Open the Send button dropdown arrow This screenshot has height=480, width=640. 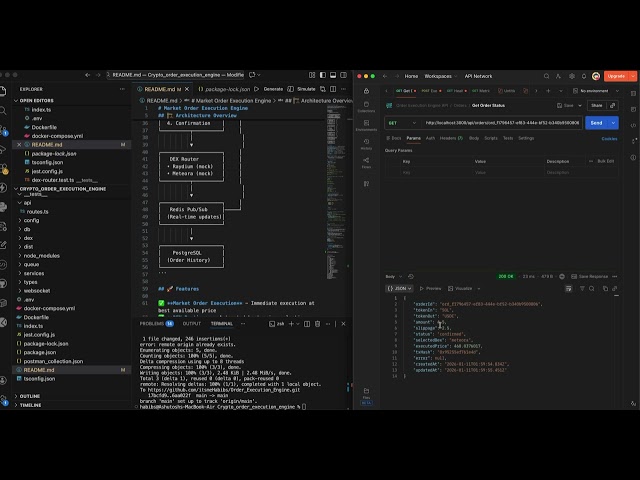(x=613, y=123)
